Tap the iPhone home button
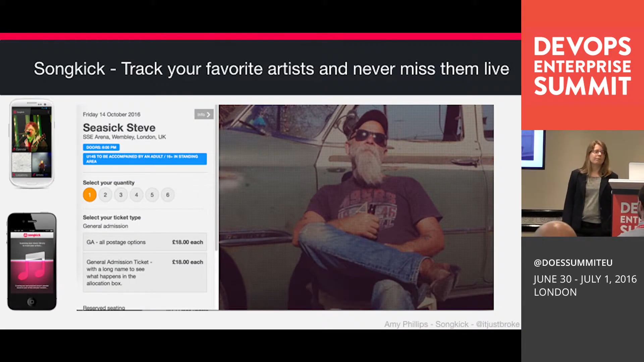 pos(32,302)
